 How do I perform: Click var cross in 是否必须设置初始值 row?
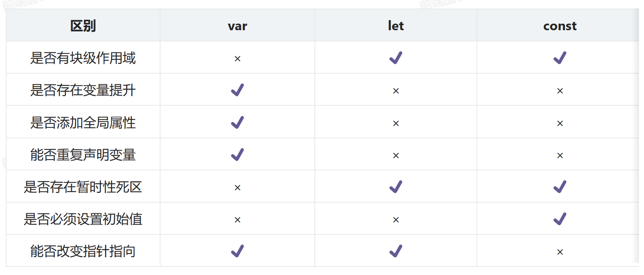click(237, 220)
